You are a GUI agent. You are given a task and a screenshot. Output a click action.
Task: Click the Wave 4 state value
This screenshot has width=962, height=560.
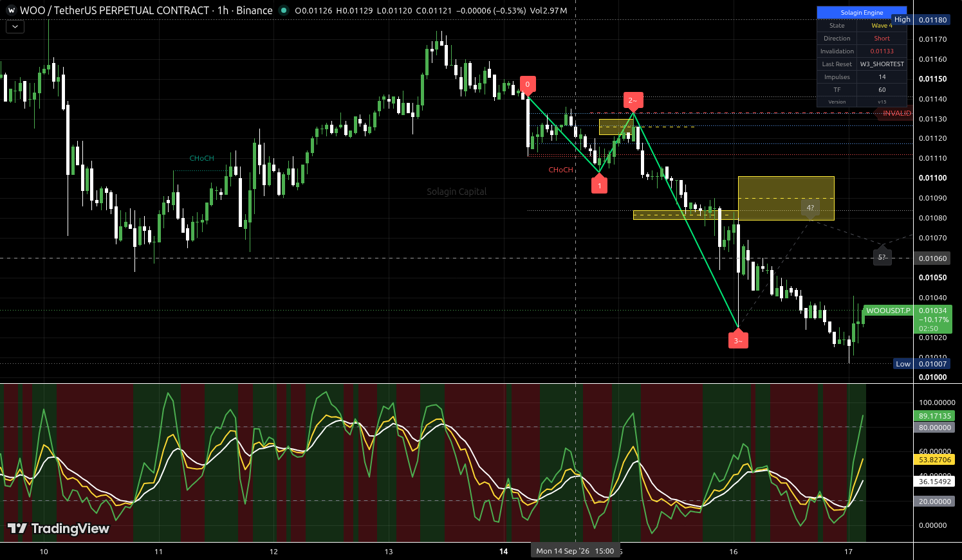tap(882, 26)
